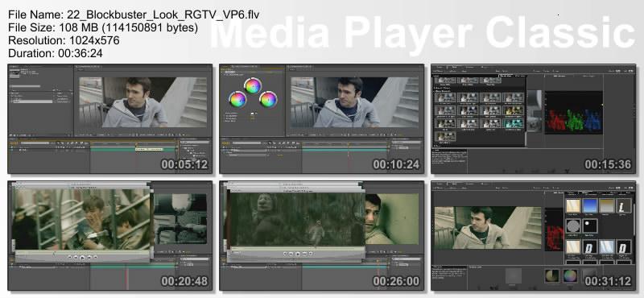The image size is (644, 298).
Task: Click the Duration 00:36:24 line
Action: (56, 53)
